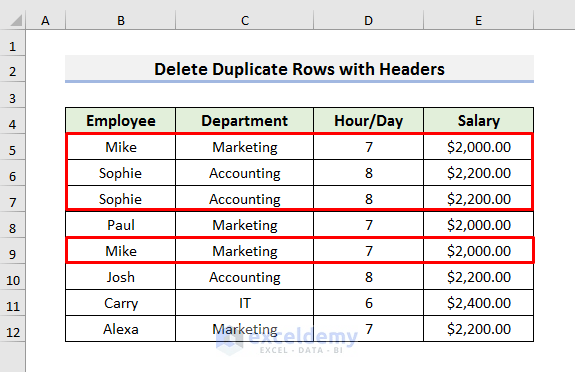575x372 pixels.
Task: Select column E header
Action: click(479, 20)
